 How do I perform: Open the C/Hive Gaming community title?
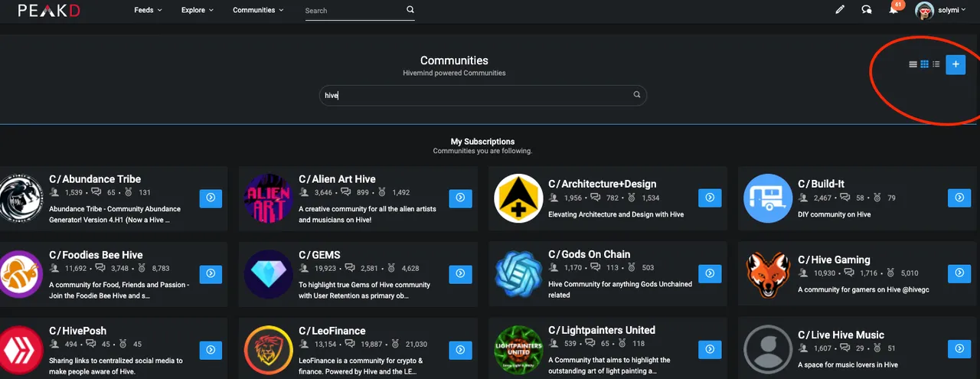tap(834, 260)
